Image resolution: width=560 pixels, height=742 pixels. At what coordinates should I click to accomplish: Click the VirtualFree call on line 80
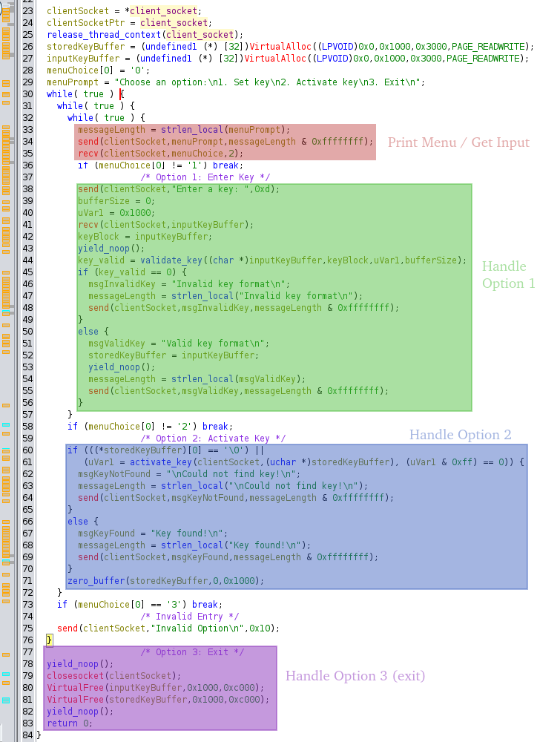[x=74, y=688]
